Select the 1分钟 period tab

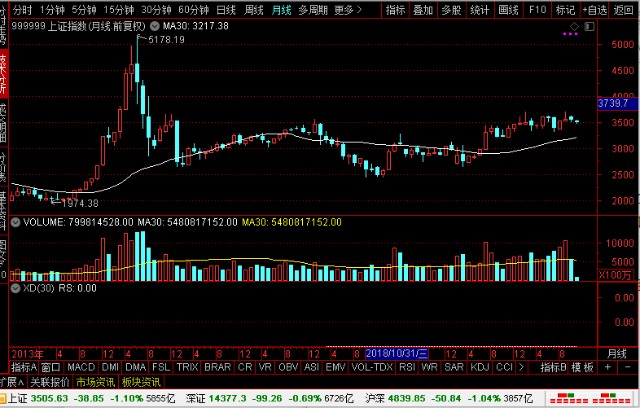tap(52, 10)
